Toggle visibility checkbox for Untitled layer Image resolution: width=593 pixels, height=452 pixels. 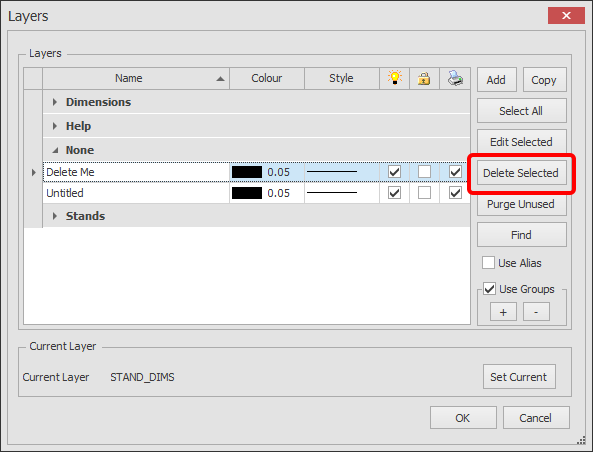click(x=394, y=193)
